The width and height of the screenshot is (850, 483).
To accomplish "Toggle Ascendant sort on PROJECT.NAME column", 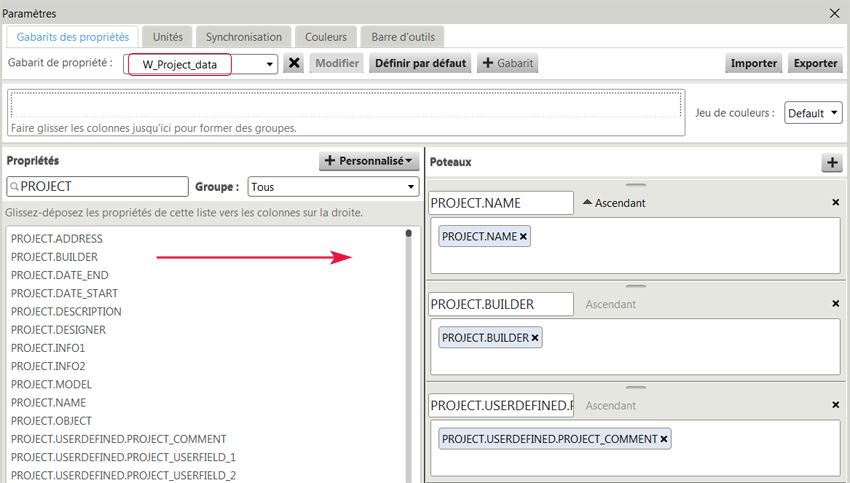I will [x=614, y=203].
